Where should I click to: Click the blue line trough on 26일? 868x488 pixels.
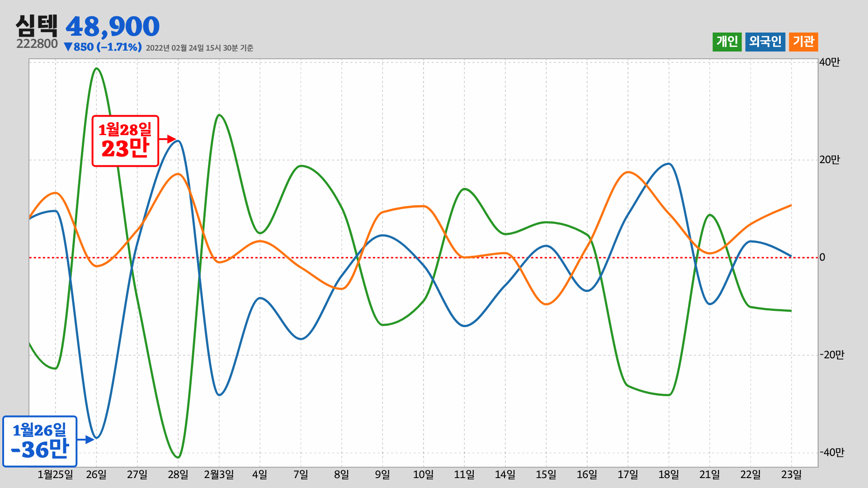pyautogui.click(x=96, y=437)
